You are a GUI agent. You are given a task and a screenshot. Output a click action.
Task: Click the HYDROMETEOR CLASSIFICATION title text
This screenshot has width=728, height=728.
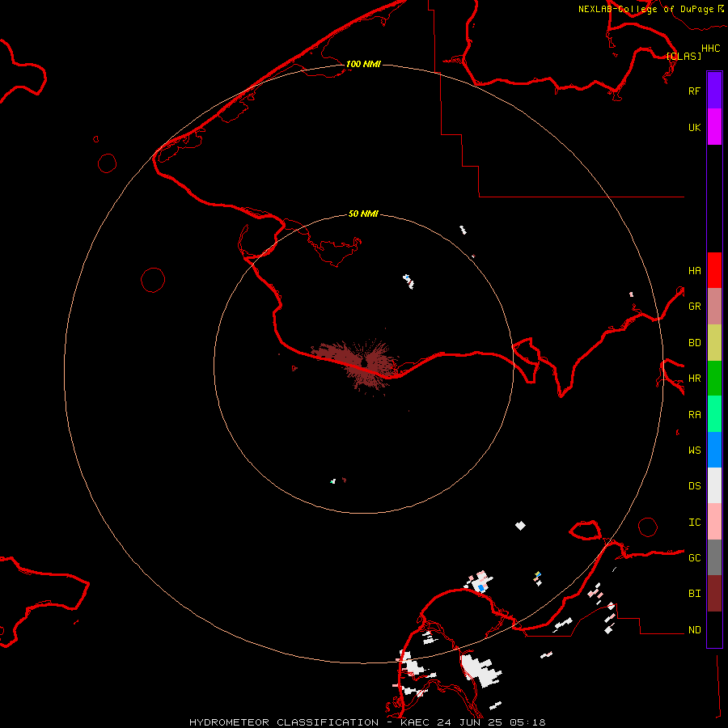[x=284, y=722]
